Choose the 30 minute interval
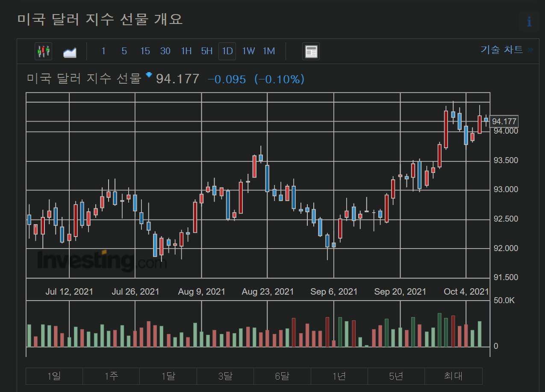The width and height of the screenshot is (545, 392). (165, 51)
